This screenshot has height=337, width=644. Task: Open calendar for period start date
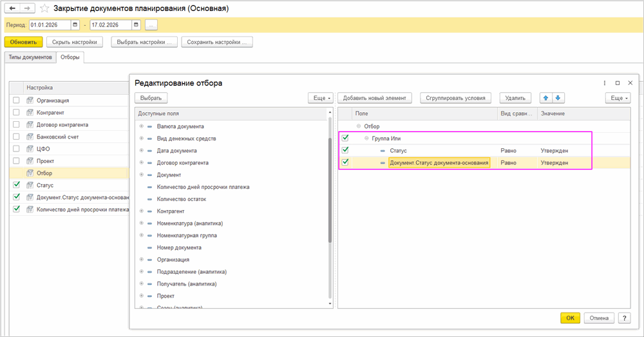pos(75,25)
